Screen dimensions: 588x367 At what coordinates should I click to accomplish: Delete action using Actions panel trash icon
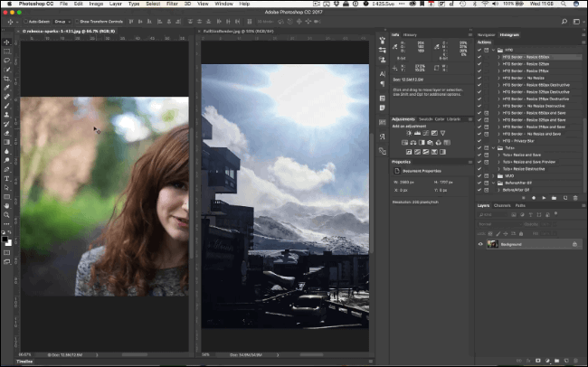pos(575,196)
